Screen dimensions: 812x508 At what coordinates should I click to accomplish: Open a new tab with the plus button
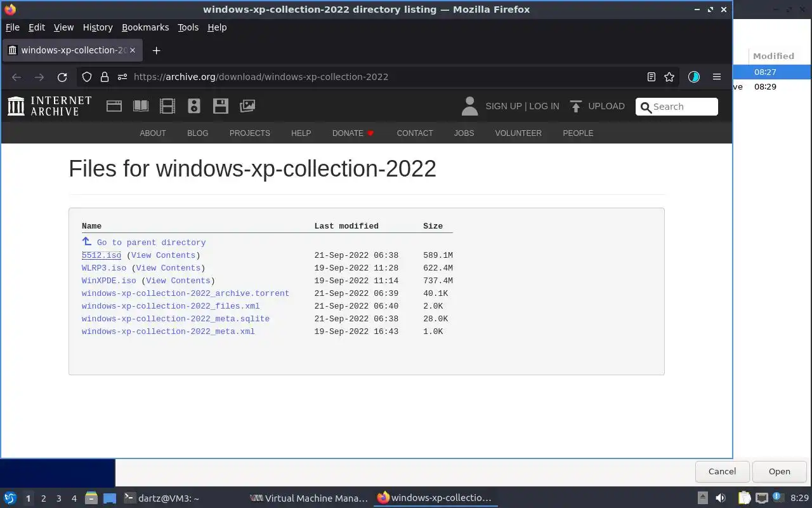156,50
